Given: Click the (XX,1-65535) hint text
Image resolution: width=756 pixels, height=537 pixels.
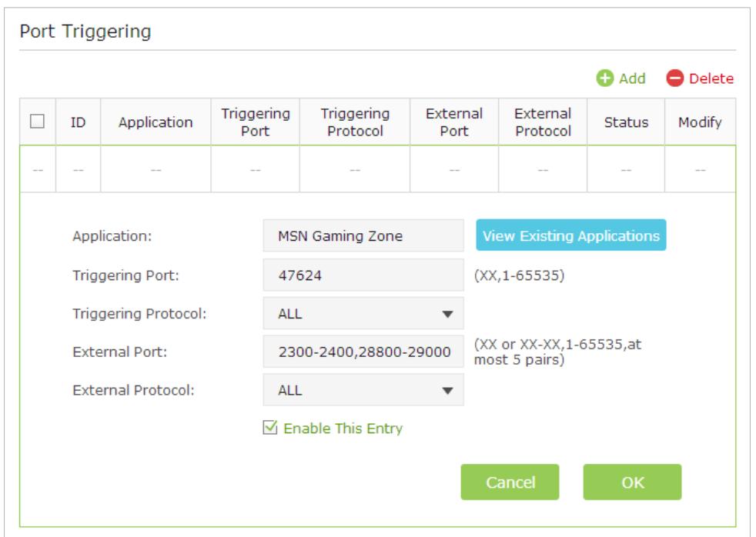Looking at the screenshot, I should [519, 275].
